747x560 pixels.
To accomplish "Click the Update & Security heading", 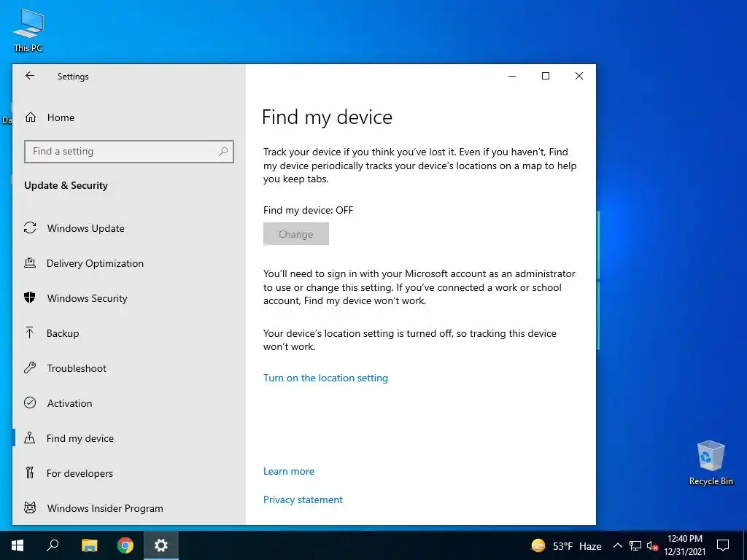I will pyautogui.click(x=66, y=185).
